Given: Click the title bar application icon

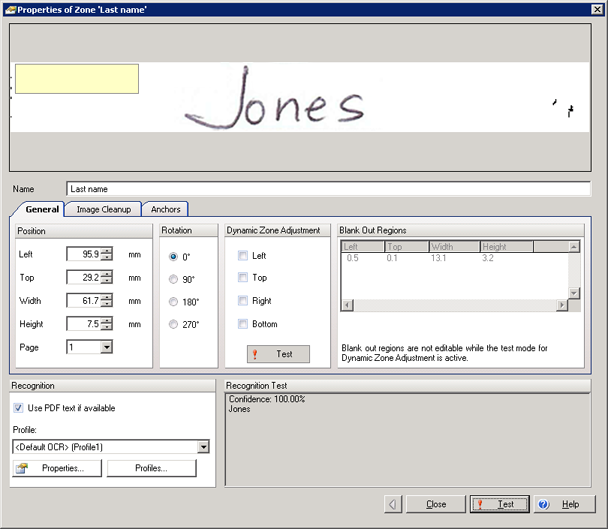Looking at the screenshot, I should [x=9, y=9].
